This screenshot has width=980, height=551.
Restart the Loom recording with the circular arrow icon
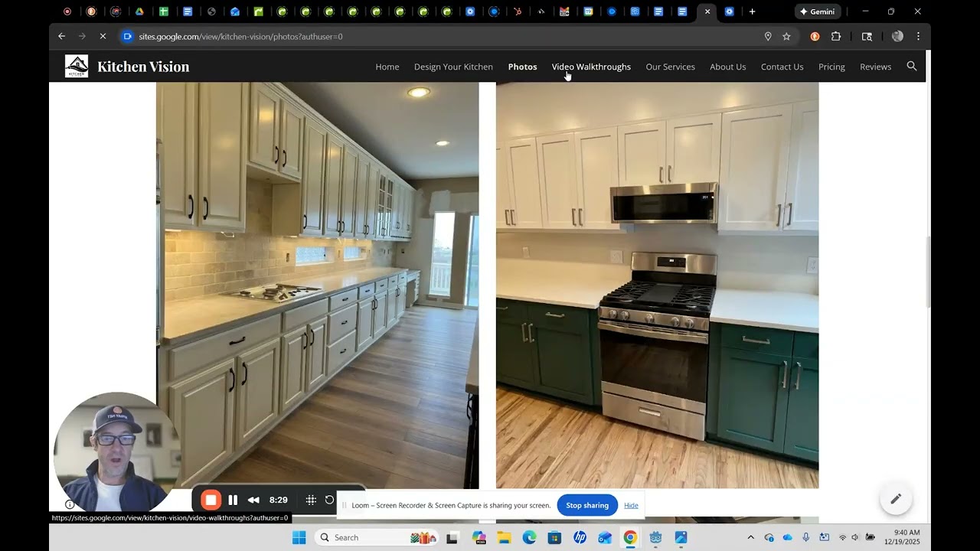pyautogui.click(x=330, y=500)
